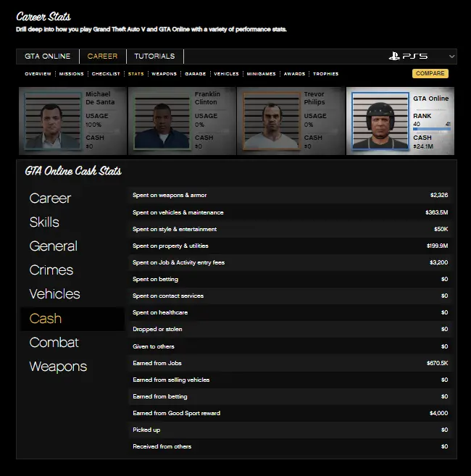Viewport: 471px width, 476px height.
Task: Click 'Earned from betting' row
Action: pyautogui.click(x=291, y=396)
